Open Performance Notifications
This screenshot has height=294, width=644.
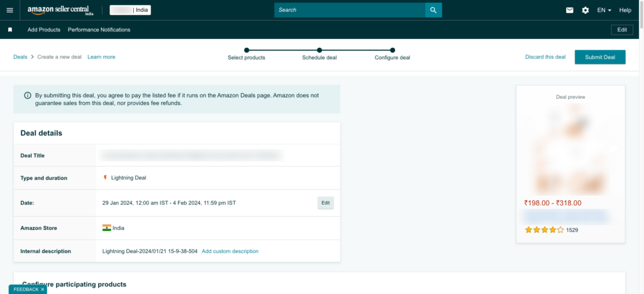point(99,30)
